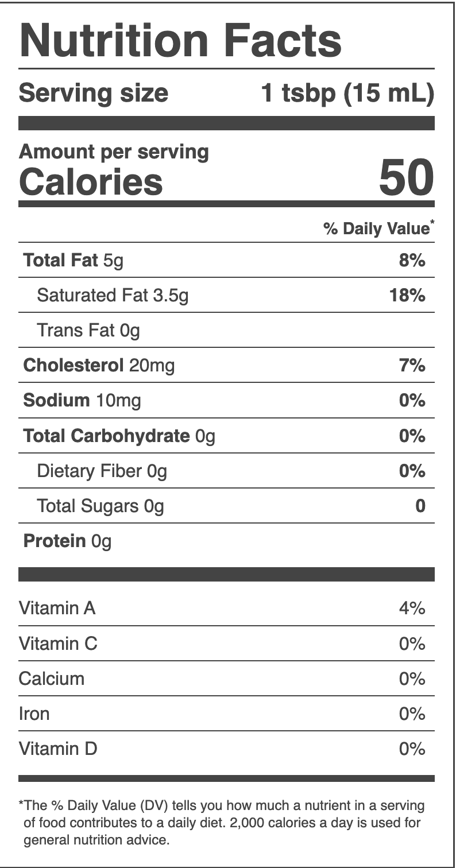
Task: Click the % Daily Value column header
Action: [378, 228]
